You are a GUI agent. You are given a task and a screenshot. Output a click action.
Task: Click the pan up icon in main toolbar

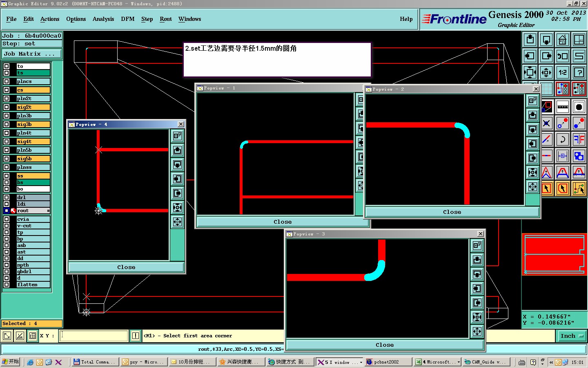(530, 40)
